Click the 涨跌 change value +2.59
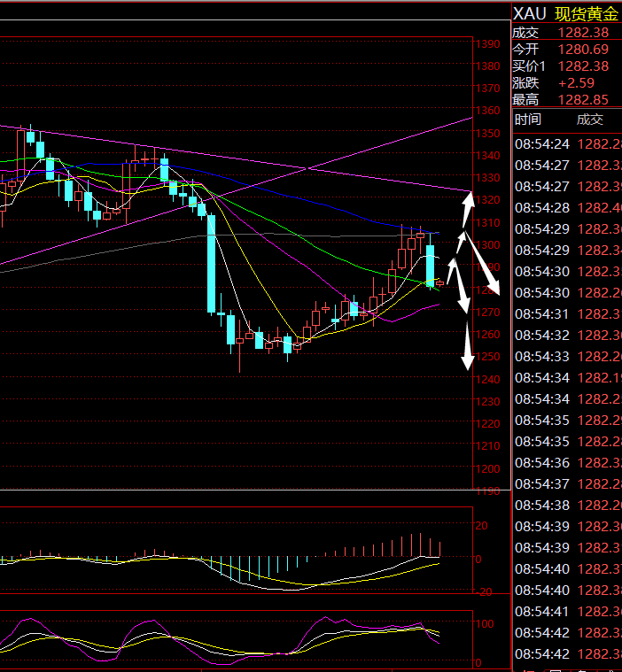Screen dimensions: 622x672 tap(575, 82)
